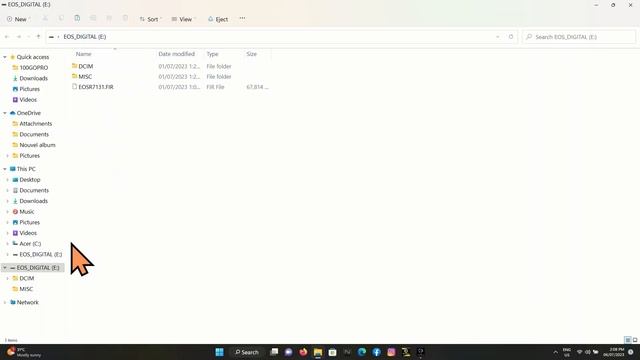Open Microsoft Edge from the taskbar
Screen dimensions: 640x360
(362, 352)
